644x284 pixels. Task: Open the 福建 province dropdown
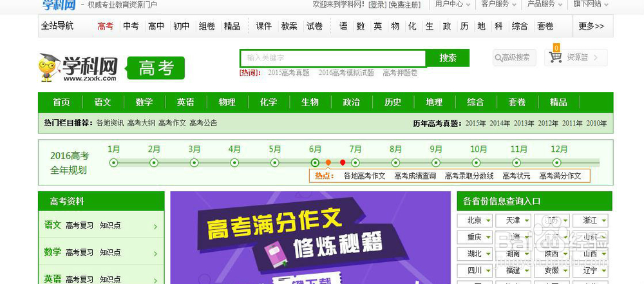[x=513, y=271]
